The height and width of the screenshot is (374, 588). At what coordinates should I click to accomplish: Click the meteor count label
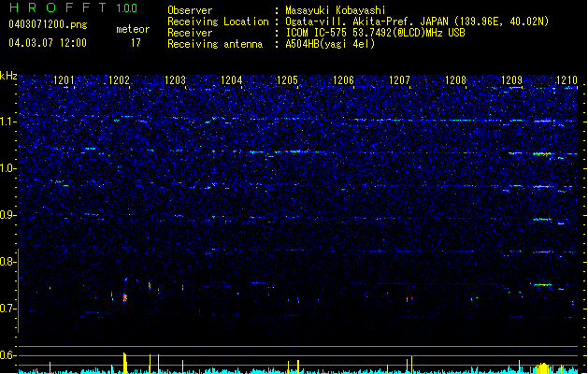coord(133,29)
